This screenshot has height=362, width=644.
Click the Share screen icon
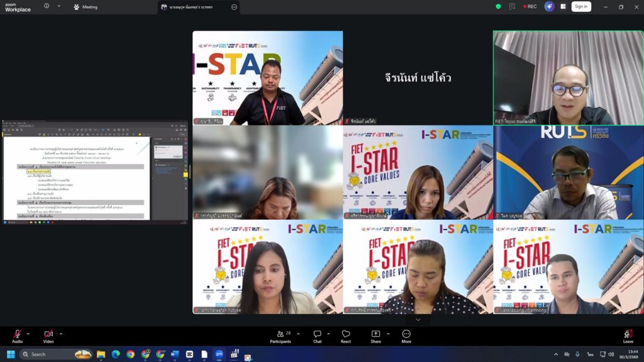[375, 336]
